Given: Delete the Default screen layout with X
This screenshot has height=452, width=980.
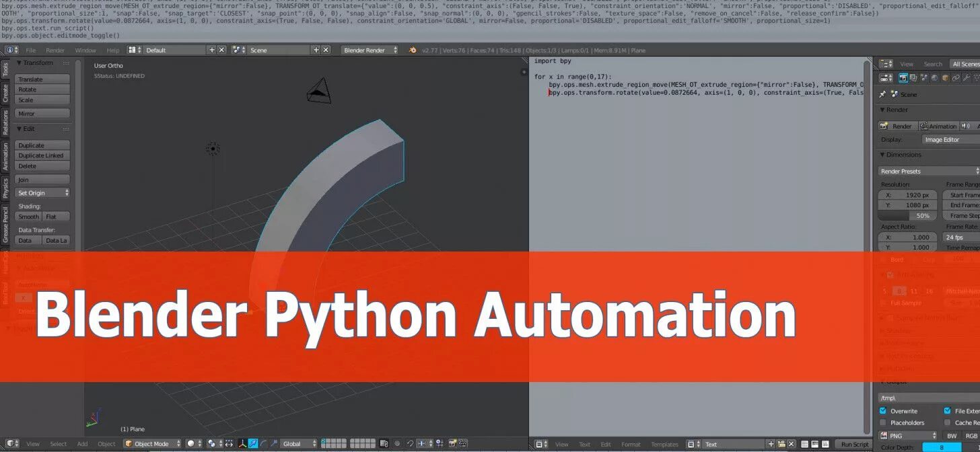Looking at the screenshot, I should (x=221, y=50).
